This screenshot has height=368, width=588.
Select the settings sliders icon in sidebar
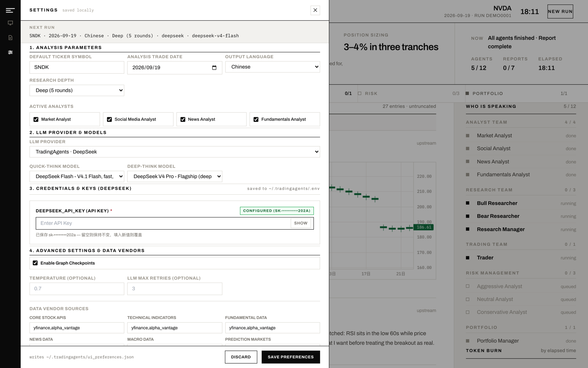pos(10,52)
